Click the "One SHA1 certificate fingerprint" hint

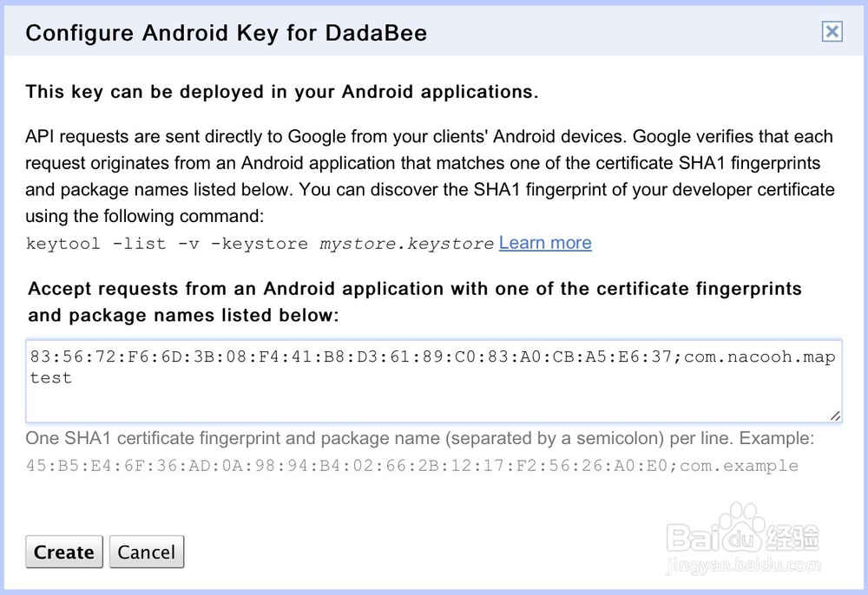(420, 439)
